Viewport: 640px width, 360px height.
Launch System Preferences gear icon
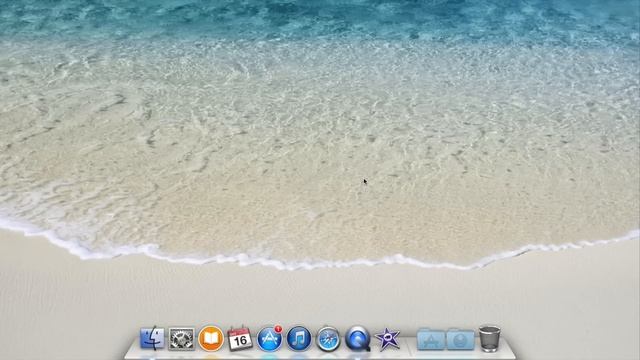[x=181, y=339]
